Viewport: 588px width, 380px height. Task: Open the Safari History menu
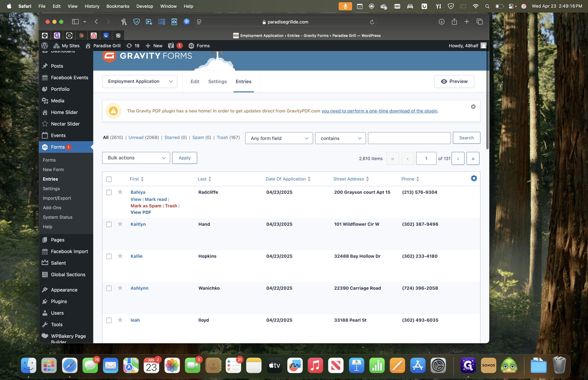(x=92, y=6)
